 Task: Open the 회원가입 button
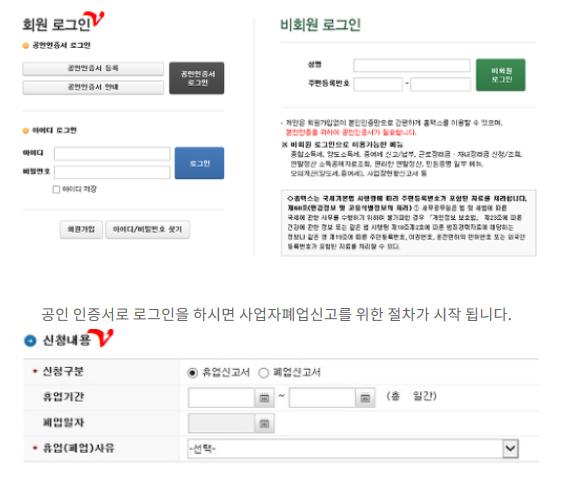pos(81,229)
